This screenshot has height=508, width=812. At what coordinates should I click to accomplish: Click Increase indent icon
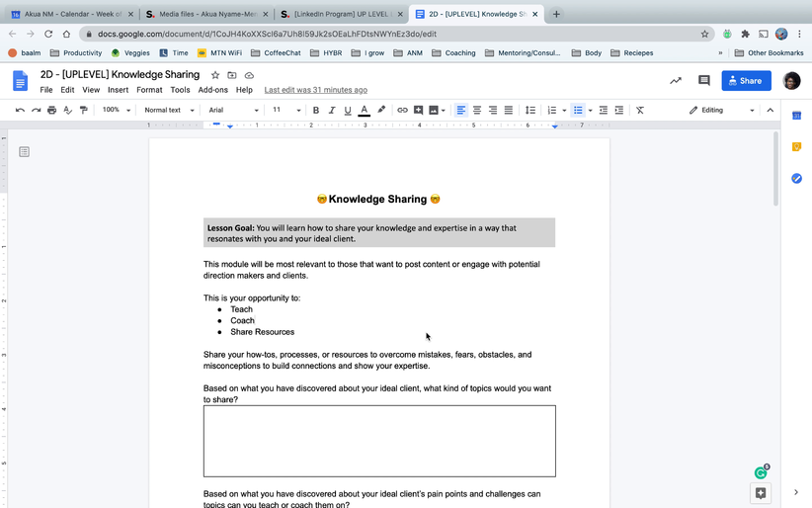(618, 110)
